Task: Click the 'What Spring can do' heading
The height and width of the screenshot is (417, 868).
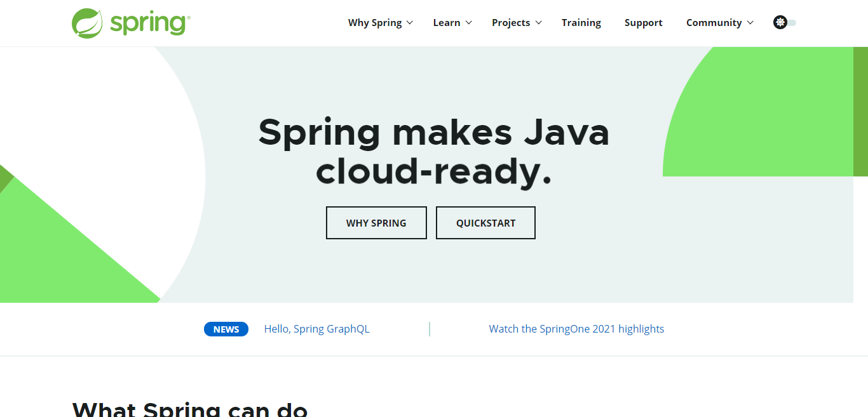Action: click(x=190, y=409)
